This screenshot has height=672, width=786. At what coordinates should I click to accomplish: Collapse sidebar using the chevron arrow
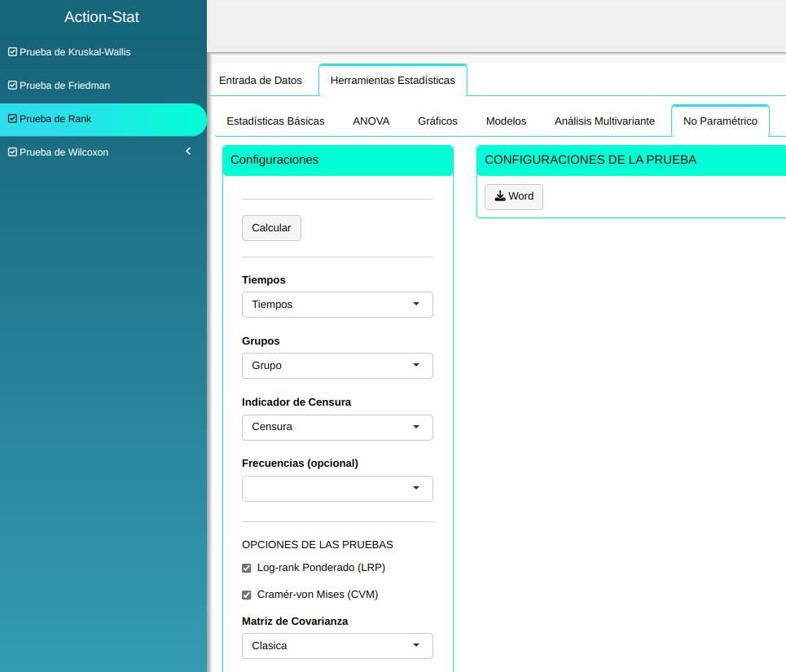click(x=188, y=152)
